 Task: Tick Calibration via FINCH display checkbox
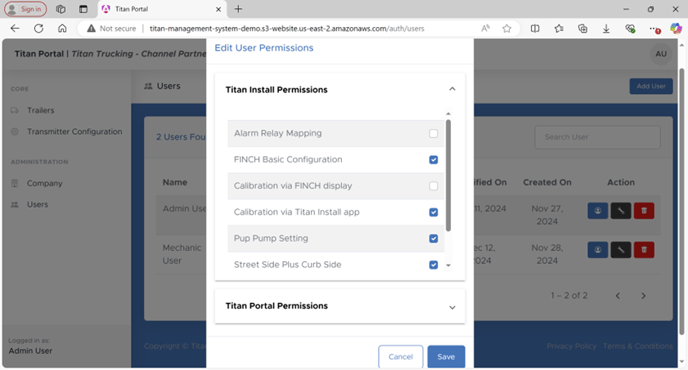[434, 186]
